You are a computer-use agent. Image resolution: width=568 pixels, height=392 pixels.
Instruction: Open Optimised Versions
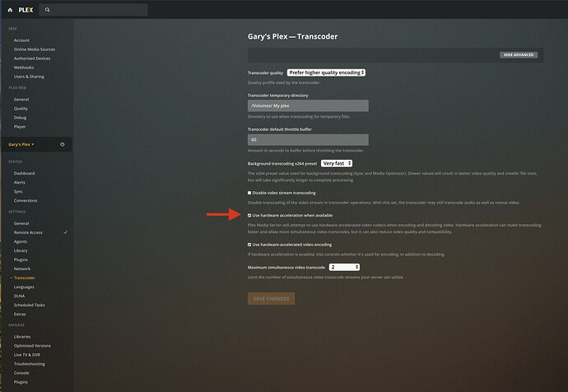coord(32,346)
